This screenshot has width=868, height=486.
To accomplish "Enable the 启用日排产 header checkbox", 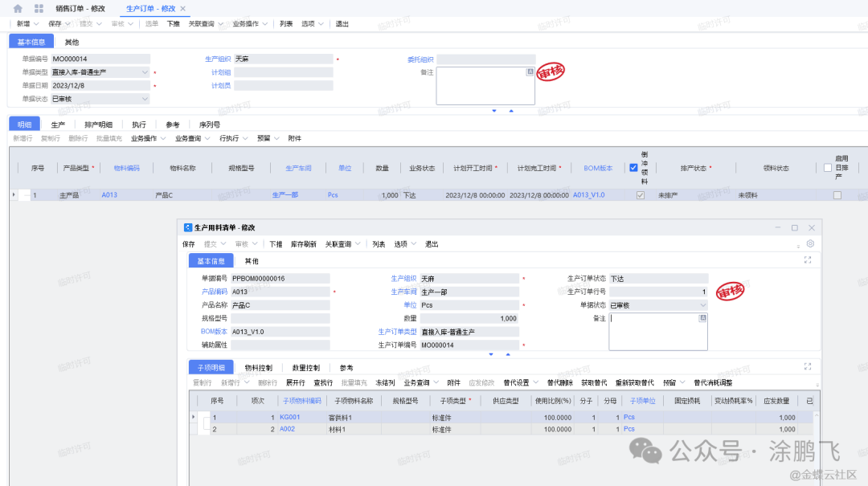I will pyautogui.click(x=828, y=168).
